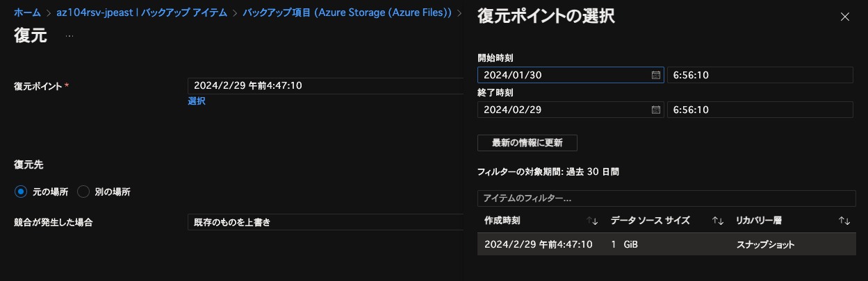Viewport: 868px width, 281px height.
Task: Select the 2024/2/29 snapshot recovery point row
Action: point(666,244)
